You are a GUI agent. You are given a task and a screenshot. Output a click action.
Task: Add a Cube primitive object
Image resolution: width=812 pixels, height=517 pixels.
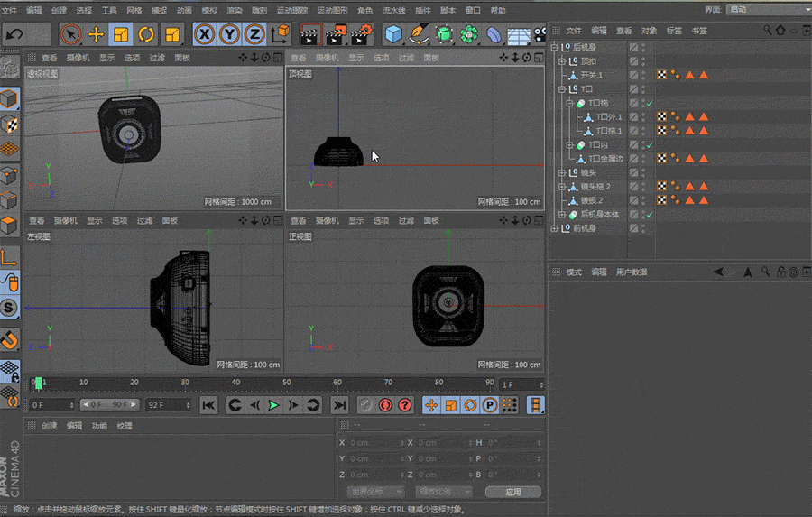(x=393, y=34)
